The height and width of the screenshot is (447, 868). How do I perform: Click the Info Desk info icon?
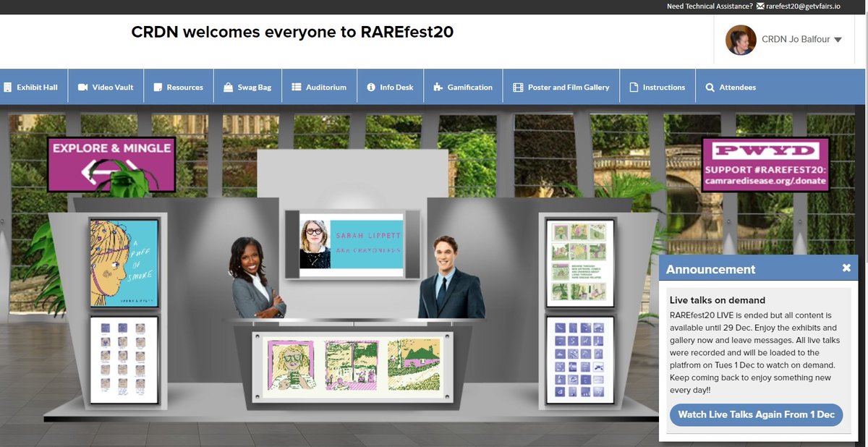click(x=372, y=88)
